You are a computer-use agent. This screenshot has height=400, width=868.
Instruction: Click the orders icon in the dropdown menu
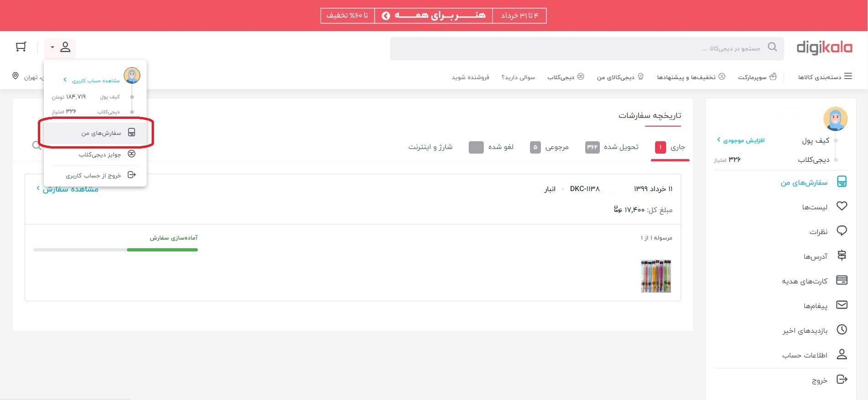coord(132,132)
